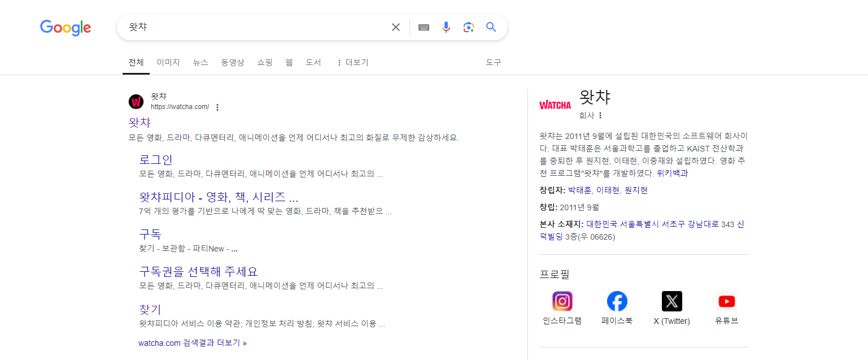Open the main 왓챠 result title link
The height and width of the screenshot is (360, 868).
[139, 122]
